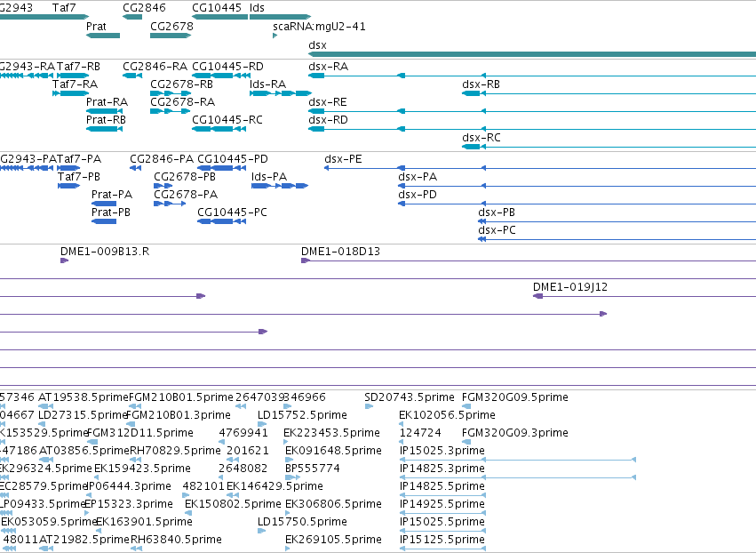The image size is (756, 553).
Task: Select the Taf7-RB transcript label
Action: click(78, 67)
